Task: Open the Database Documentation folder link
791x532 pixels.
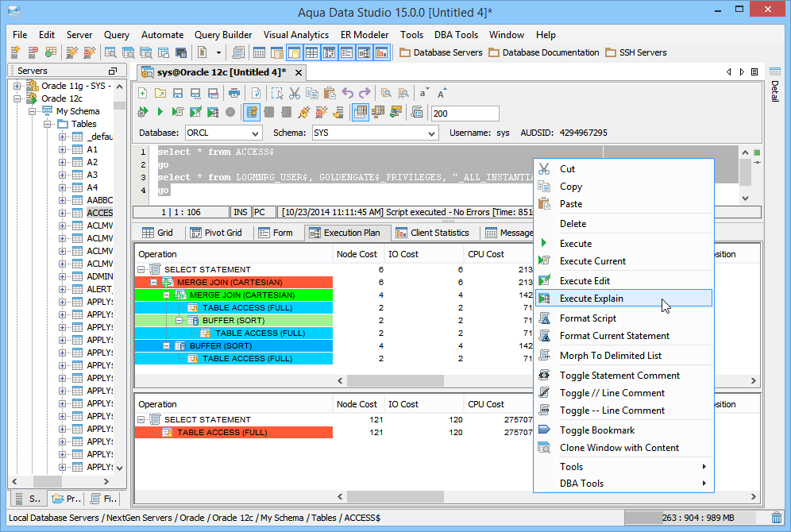Action: 544,52
